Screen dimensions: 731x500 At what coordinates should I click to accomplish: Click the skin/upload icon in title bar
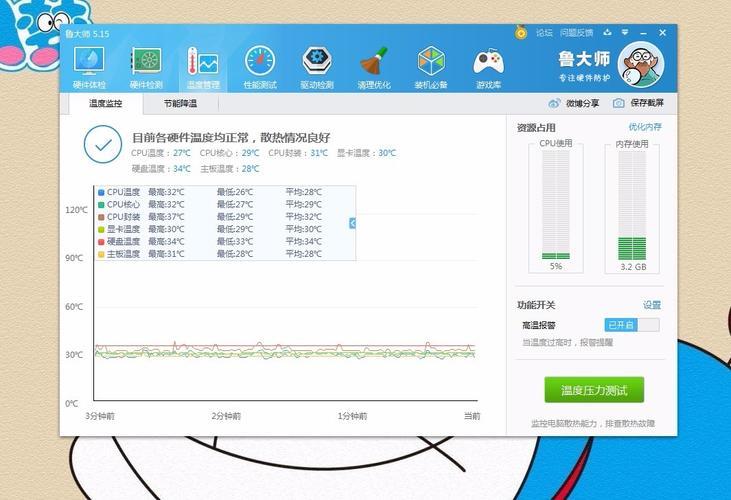pos(607,32)
